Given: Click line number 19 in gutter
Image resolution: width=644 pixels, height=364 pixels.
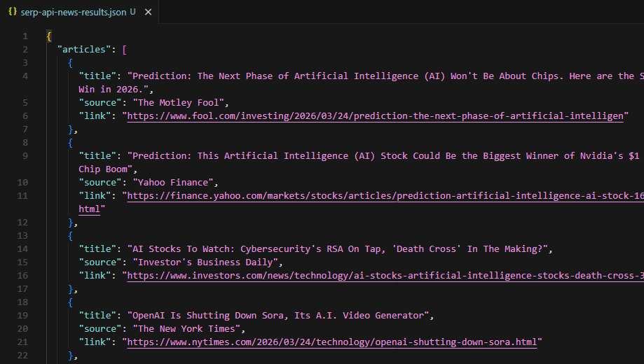Looking at the screenshot, I should point(22,316).
